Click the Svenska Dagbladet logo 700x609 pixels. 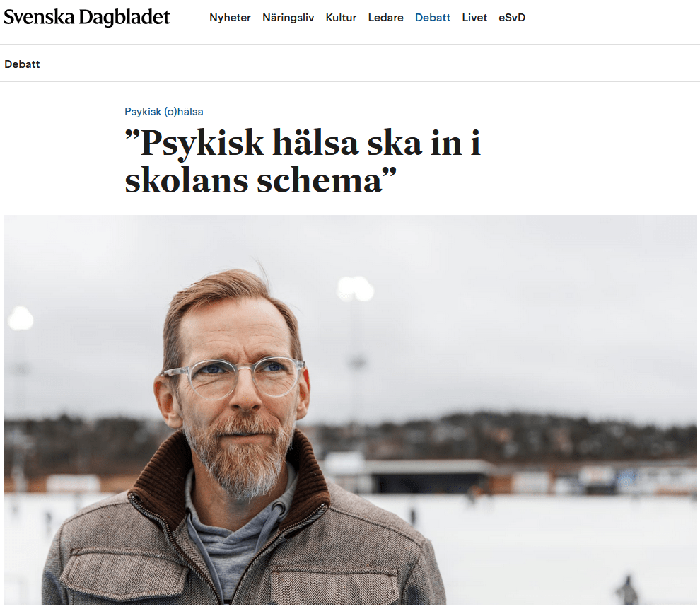click(x=86, y=18)
